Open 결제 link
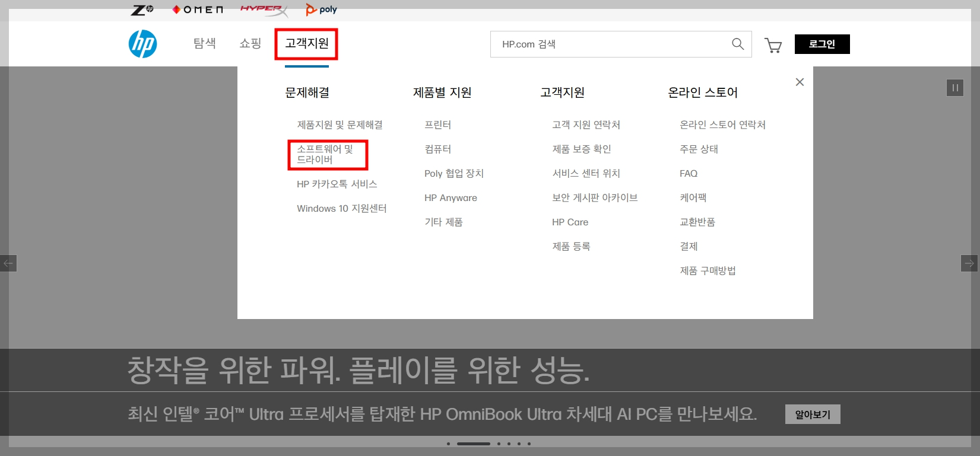Screen dimensions: 980x456 point(689,246)
